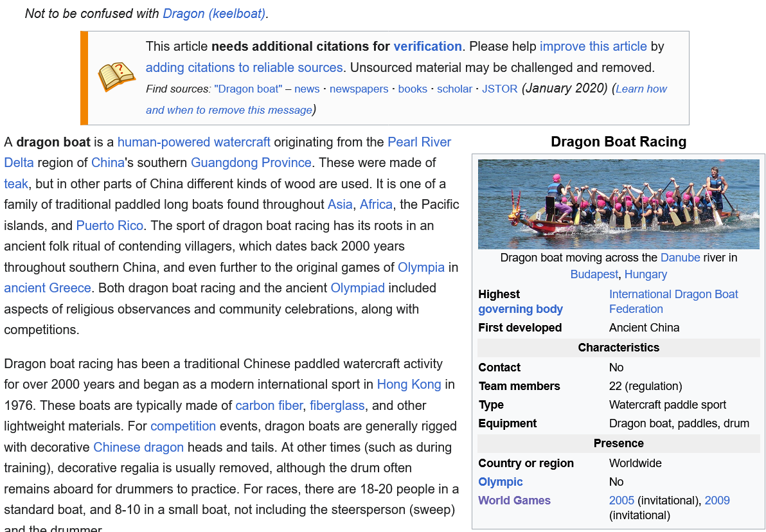This screenshot has width=766, height=532.
Task: Open the World Games infobox link
Action: (514, 501)
